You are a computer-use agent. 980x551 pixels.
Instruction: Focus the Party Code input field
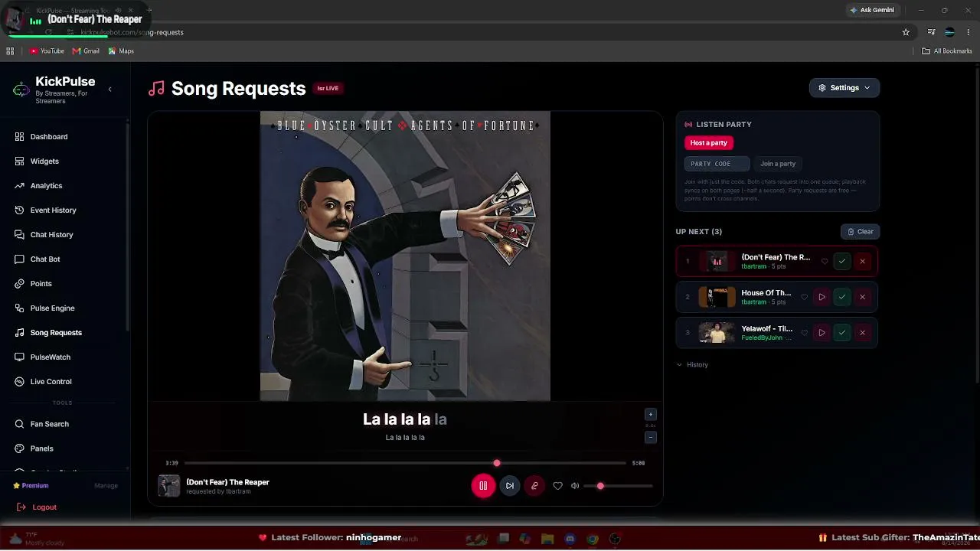[x=717, y=164]
